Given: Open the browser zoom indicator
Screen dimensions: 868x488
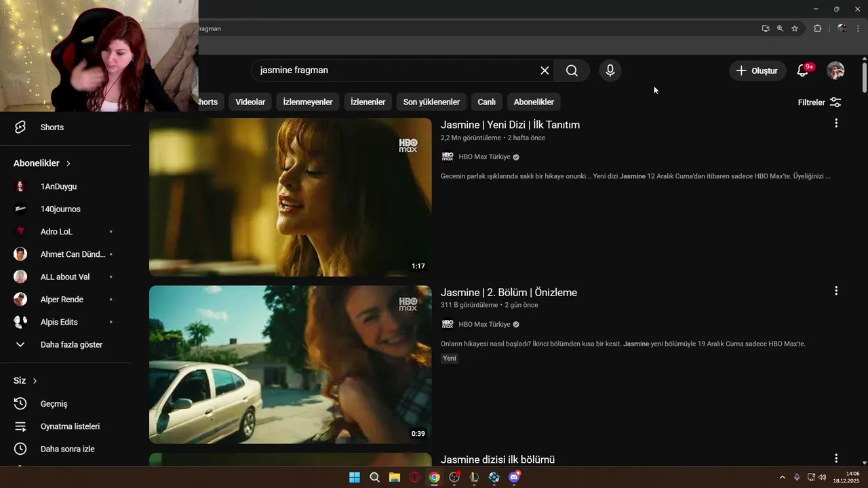Looking at the screenshot, I should pyautogui.click(x=780, y=28).
